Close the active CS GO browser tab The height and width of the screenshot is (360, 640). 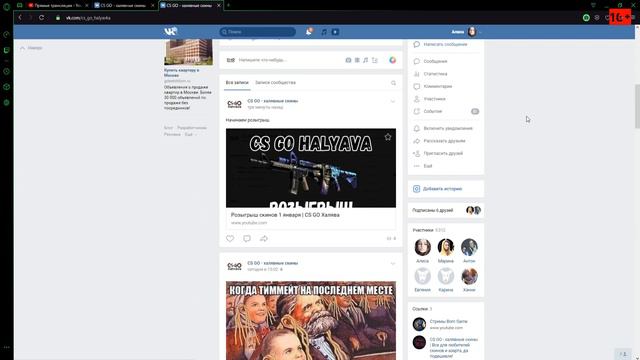click(x=219, y=5)
